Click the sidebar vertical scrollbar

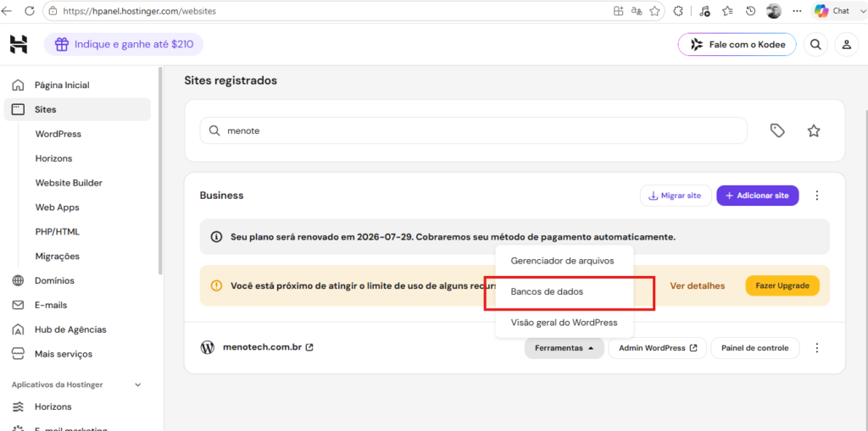tap(160, 170)
